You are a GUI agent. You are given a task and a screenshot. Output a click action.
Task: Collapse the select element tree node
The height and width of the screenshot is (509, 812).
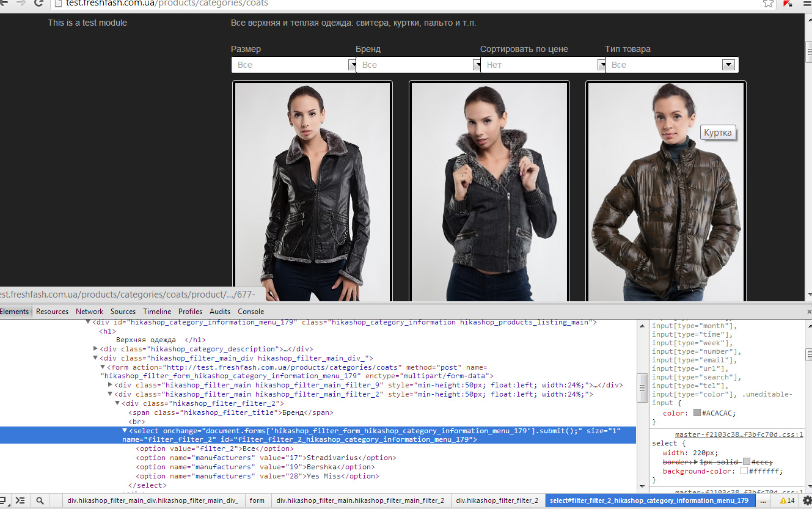coord(125,431)
